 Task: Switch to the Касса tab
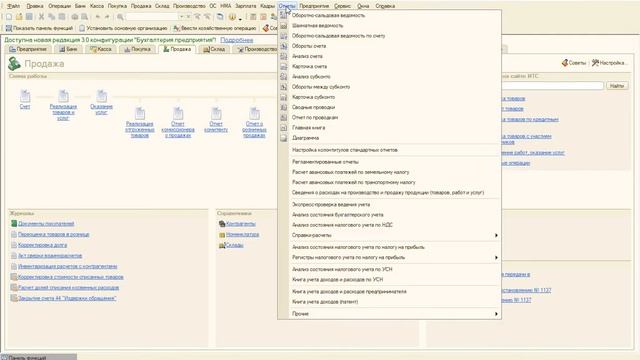point(101,49)
